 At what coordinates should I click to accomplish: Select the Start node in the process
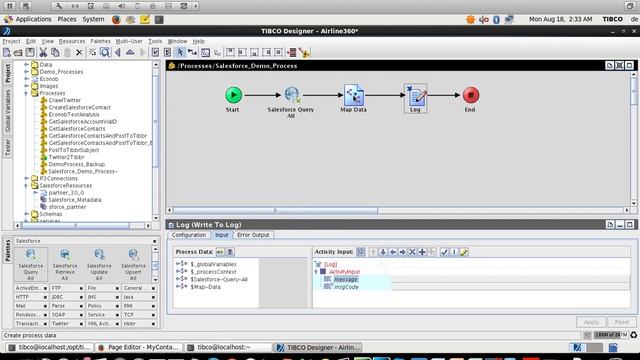[x=233, y=95]
